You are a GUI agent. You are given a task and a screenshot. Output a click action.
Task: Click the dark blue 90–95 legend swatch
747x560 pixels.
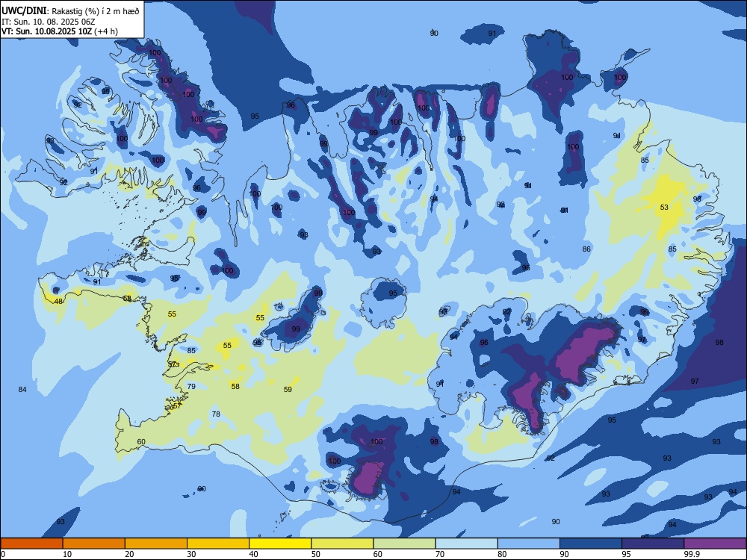[x=591, y=544]
